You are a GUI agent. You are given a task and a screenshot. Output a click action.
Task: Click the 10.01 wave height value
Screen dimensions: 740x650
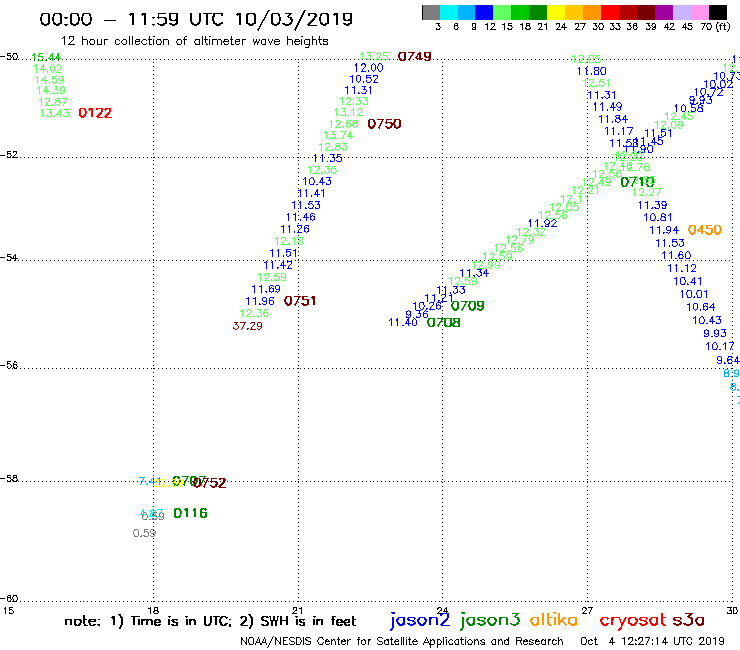(694, 294)
